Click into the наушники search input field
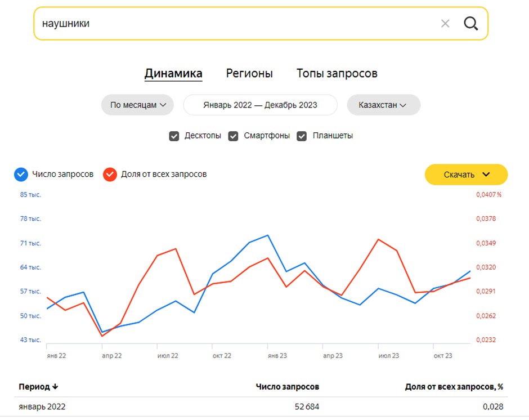This screenshot has width=529, height=420. tap(236, 24)
